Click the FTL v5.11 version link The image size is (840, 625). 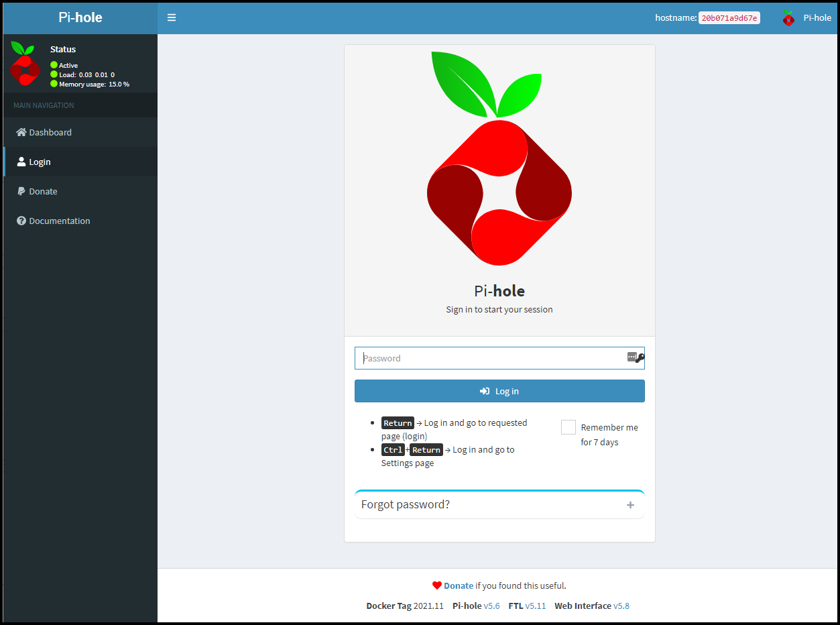(x=535, y=606)
